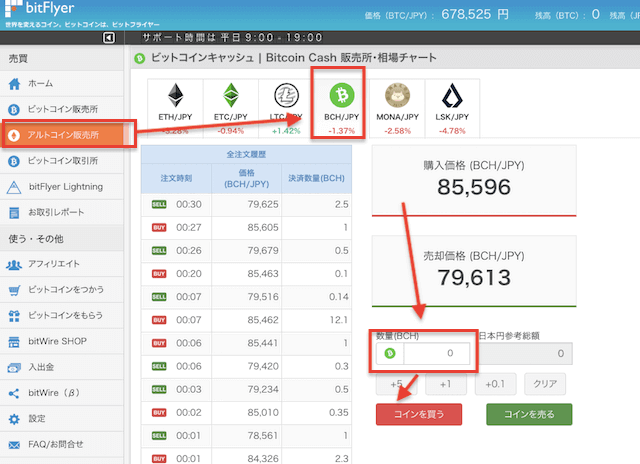
Task: Click the ETH diamond icon
Action: point(176,95)
